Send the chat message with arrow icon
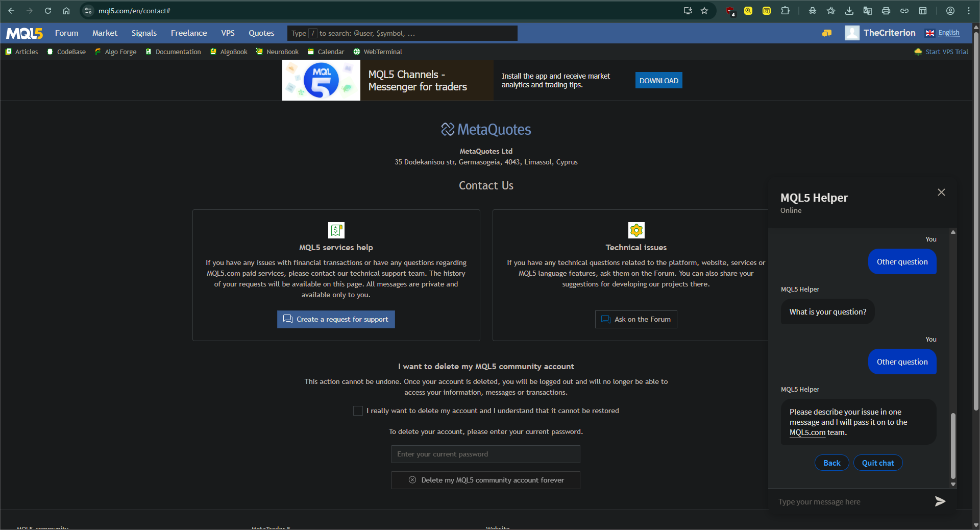Image resolution: width=980 pixels, height=530 pixels. click(940, 501)
